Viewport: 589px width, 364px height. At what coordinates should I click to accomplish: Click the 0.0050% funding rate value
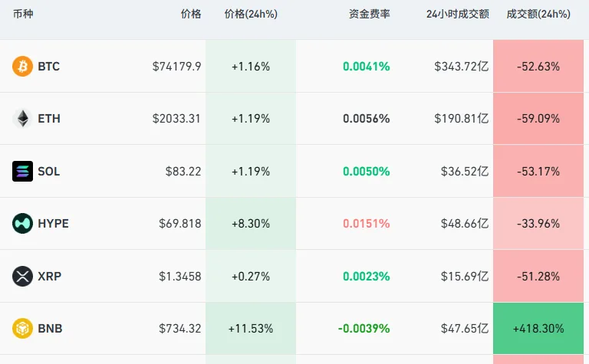coord(367,172)
